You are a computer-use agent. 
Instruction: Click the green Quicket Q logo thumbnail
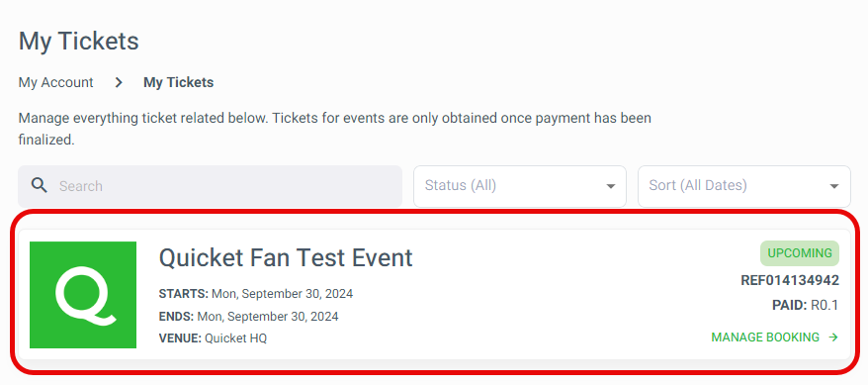[x=83, y=295]
